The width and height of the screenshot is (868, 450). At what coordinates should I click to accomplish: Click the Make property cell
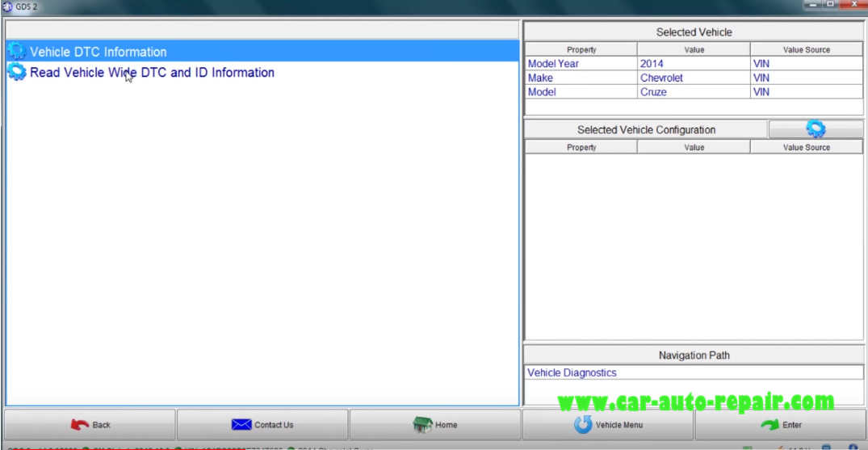581,78
